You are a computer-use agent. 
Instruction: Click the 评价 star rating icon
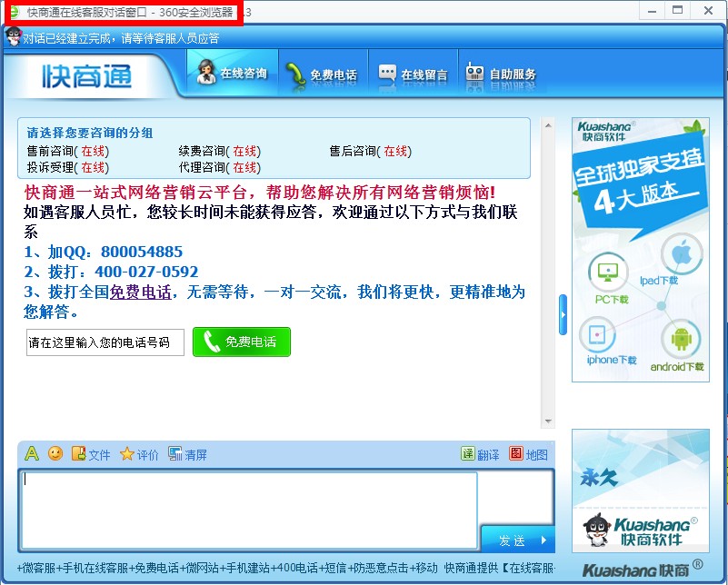(x=127, y=454)
